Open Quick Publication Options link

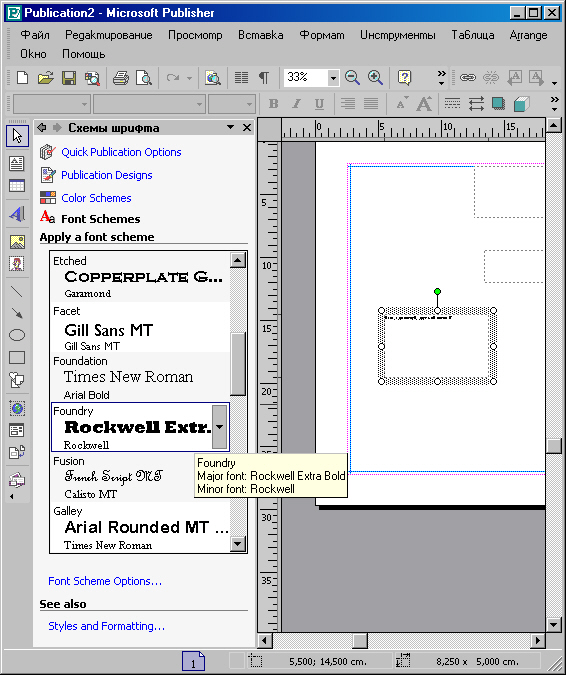[x=121, y=152]
